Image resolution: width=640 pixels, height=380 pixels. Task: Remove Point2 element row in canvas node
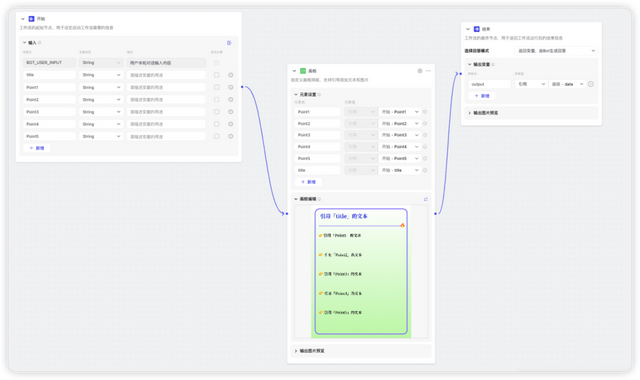[x=425, y=123]
